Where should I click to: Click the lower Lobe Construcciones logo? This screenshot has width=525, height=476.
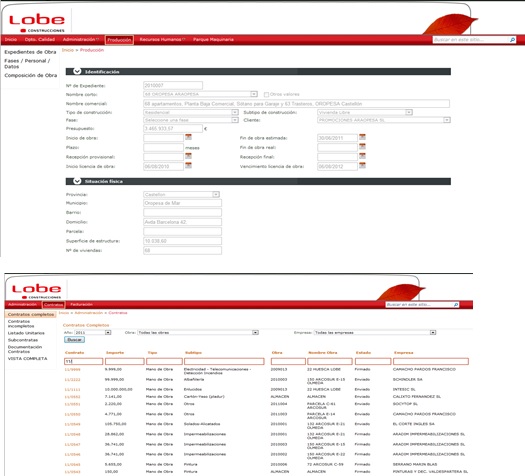(36, 291)
